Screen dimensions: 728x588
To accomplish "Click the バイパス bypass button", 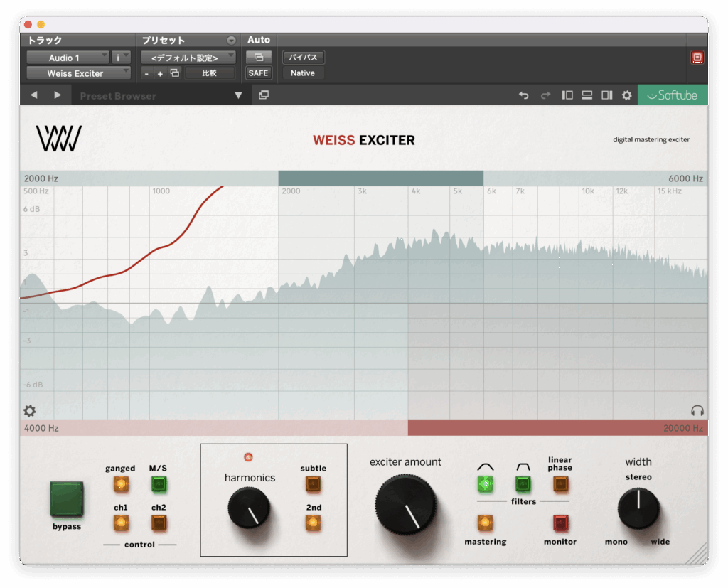I will [303, 58].
